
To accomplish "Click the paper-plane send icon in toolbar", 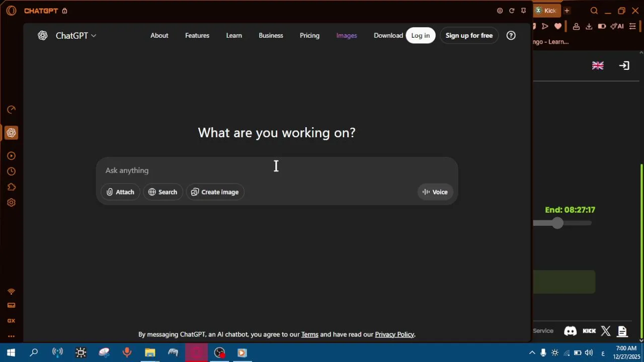I will (545, 26).
